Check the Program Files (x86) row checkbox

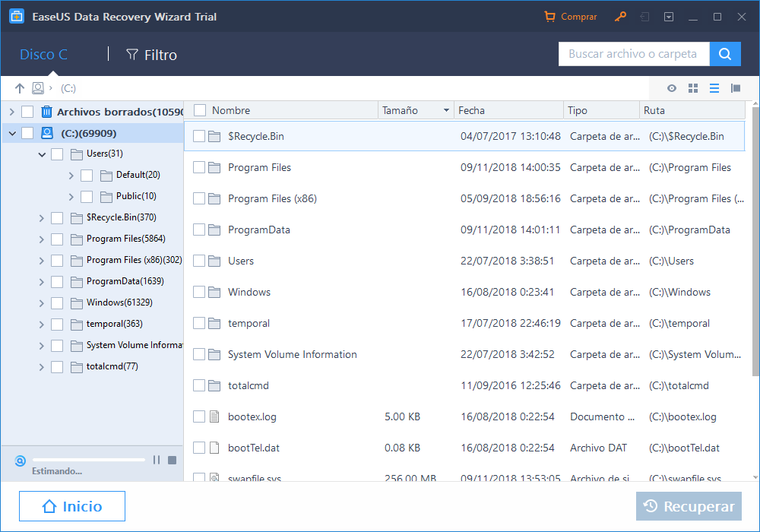(x=198, y=198)
